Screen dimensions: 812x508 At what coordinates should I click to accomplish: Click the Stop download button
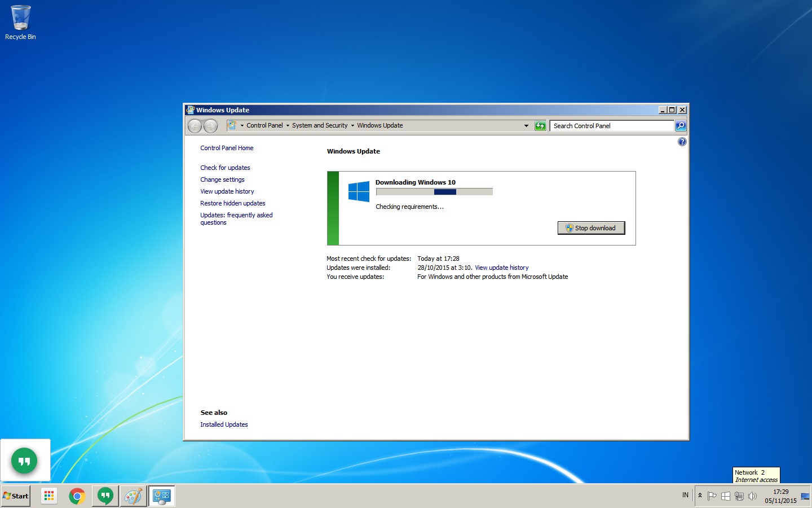(x=591, y=228)
